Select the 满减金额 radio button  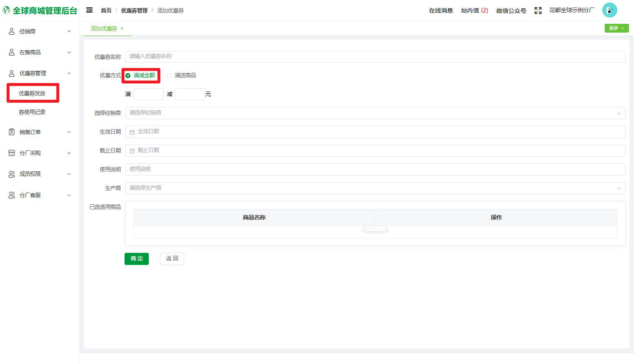pyautogui.click(x=128, y=76)
